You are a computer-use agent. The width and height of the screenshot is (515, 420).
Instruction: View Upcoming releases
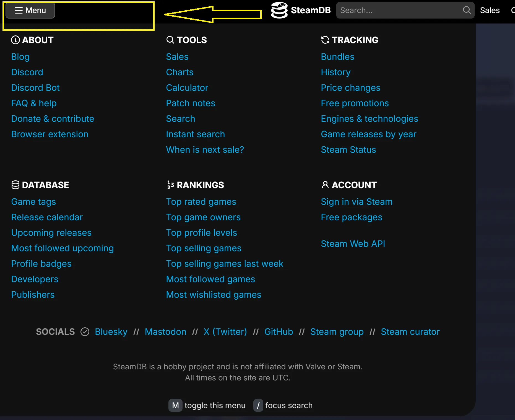click(x=51, y=233)
